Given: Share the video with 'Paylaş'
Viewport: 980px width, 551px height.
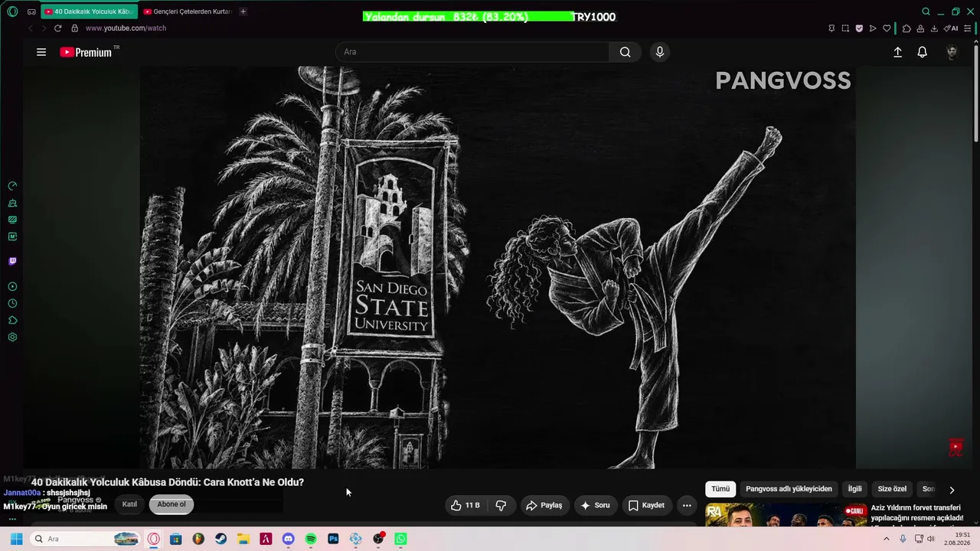Looking at the screenshot, I should tap(544, 505).
